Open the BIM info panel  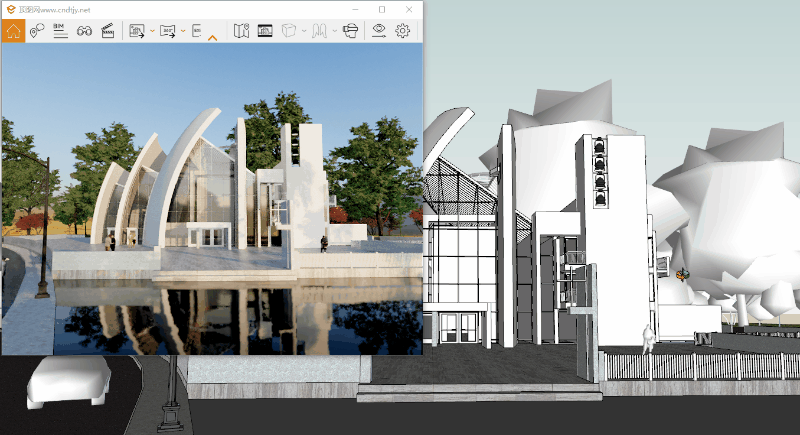(60, 31)
